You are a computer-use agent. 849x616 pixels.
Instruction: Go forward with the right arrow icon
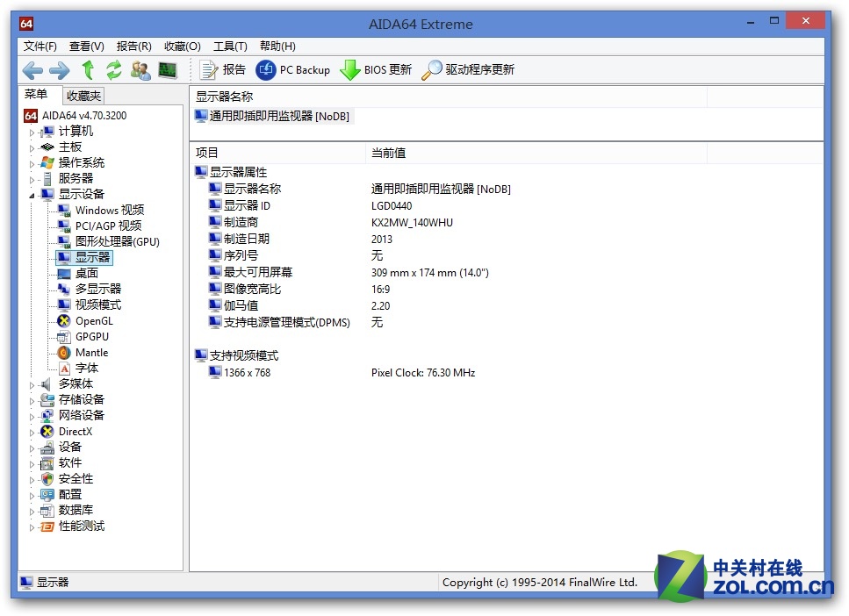tap(59, 70)
